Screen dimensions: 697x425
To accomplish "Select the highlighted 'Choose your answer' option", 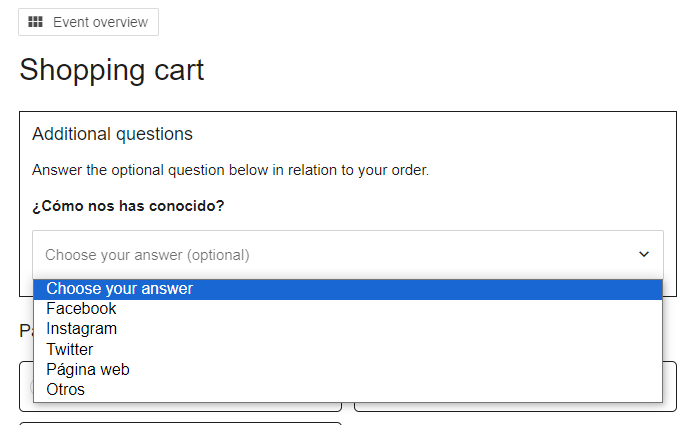I will [119, 289].
